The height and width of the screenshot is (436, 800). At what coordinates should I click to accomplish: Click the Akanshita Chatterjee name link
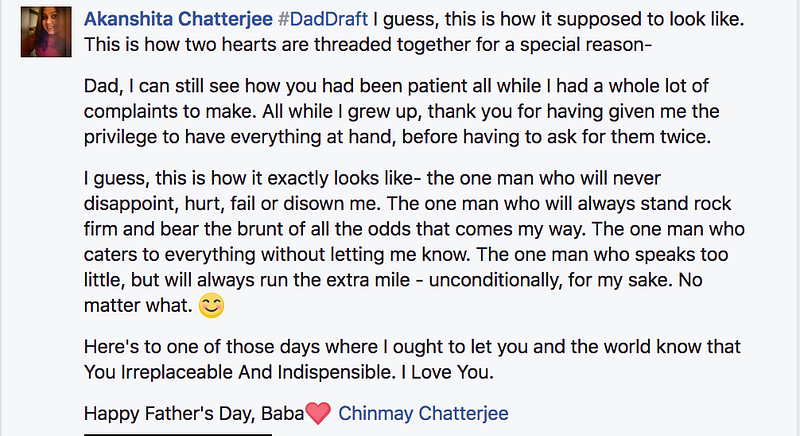pos(178,19)
